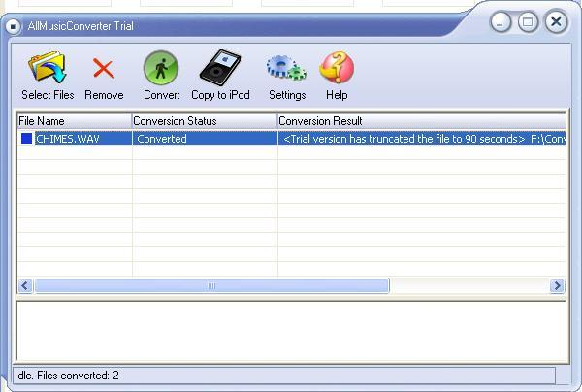Click the red X Remove icon
This screenshot has width=582, height=392.
[104, 68]
